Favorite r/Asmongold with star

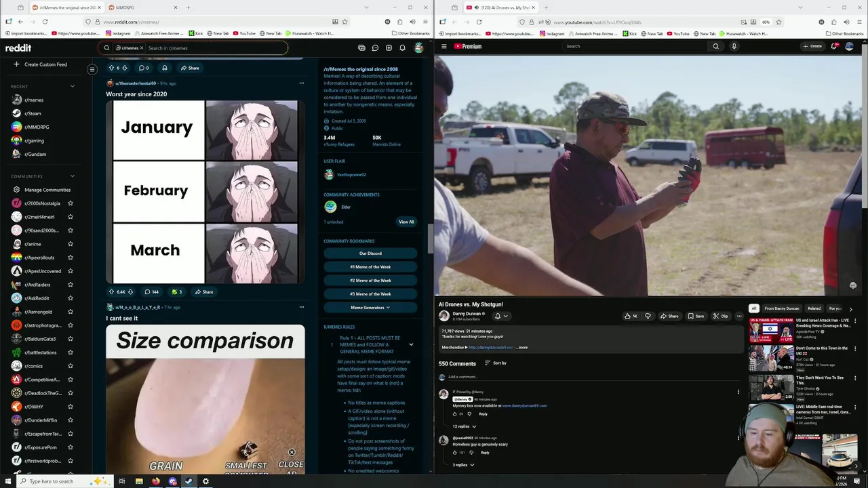coord(71,312)
